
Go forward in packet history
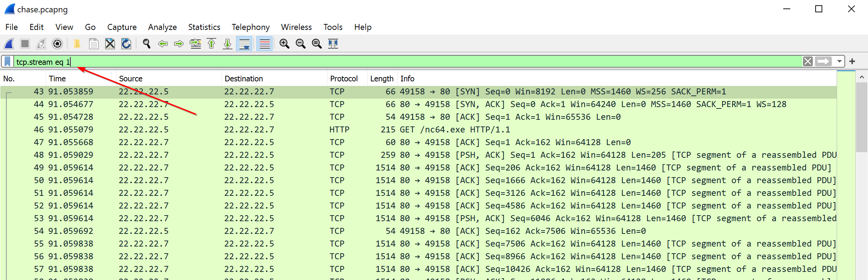pos(179,44)
